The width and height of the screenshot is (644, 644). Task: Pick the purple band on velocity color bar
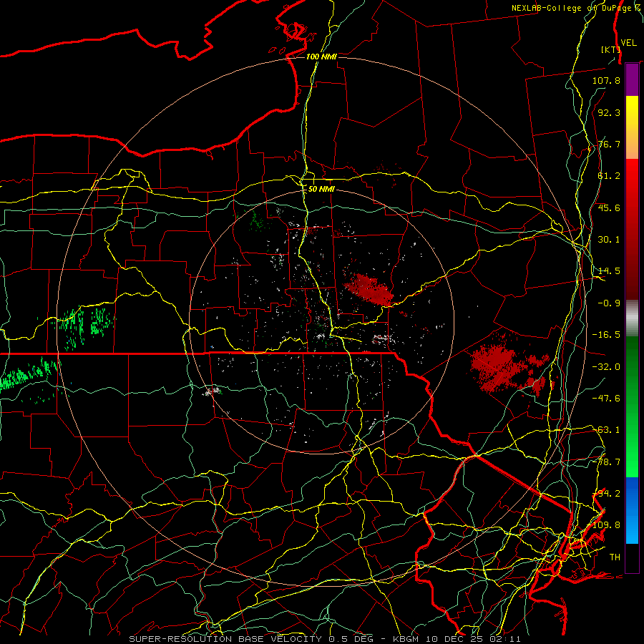(x=632, y=80)
